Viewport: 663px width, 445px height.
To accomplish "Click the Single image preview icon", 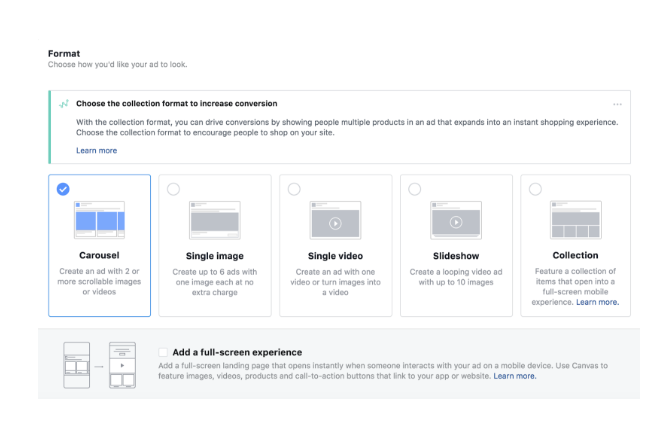I will (x=215, y=220).
